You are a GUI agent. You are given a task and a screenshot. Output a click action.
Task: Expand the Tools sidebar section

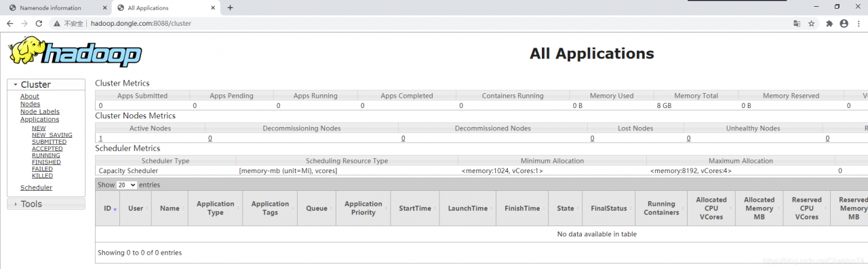tap(46, 204)
